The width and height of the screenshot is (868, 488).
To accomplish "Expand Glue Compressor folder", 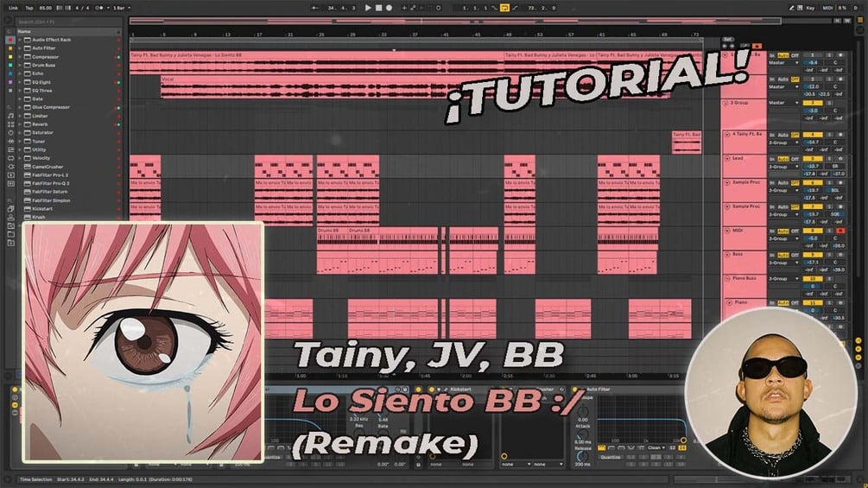I will point(20,107).
